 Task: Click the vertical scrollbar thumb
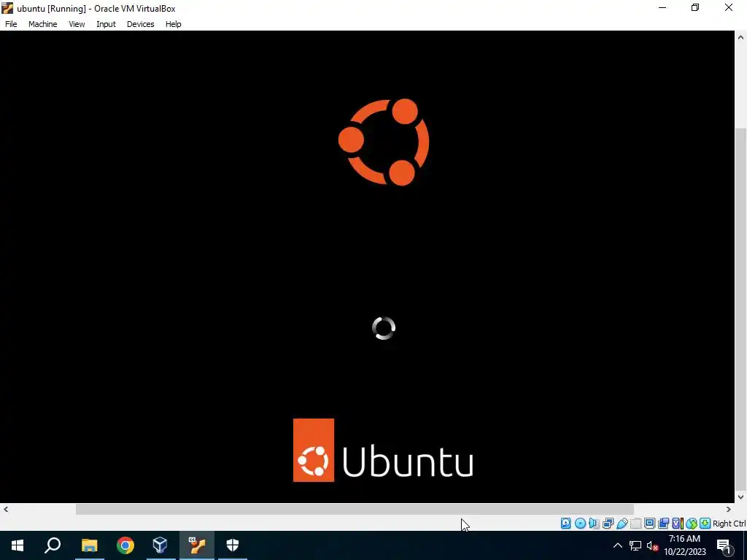click(x=741, y=310)
